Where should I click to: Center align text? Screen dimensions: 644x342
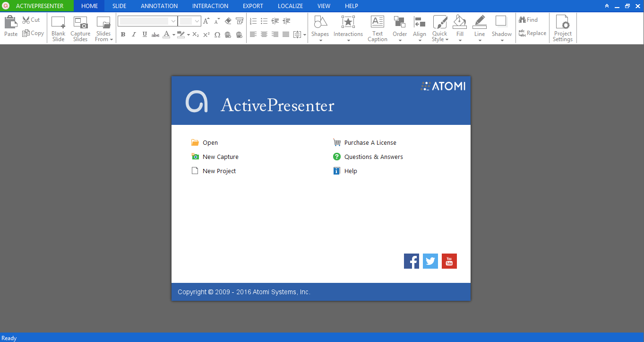point(264,35)
